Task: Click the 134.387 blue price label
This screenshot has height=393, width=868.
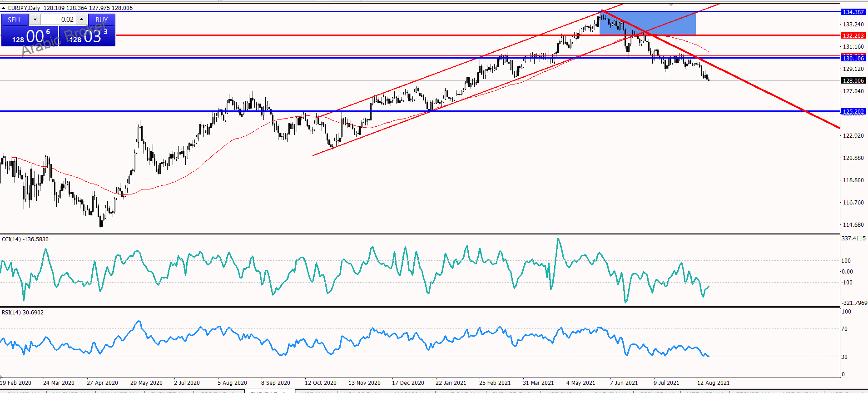Action: tap(853, 12)
